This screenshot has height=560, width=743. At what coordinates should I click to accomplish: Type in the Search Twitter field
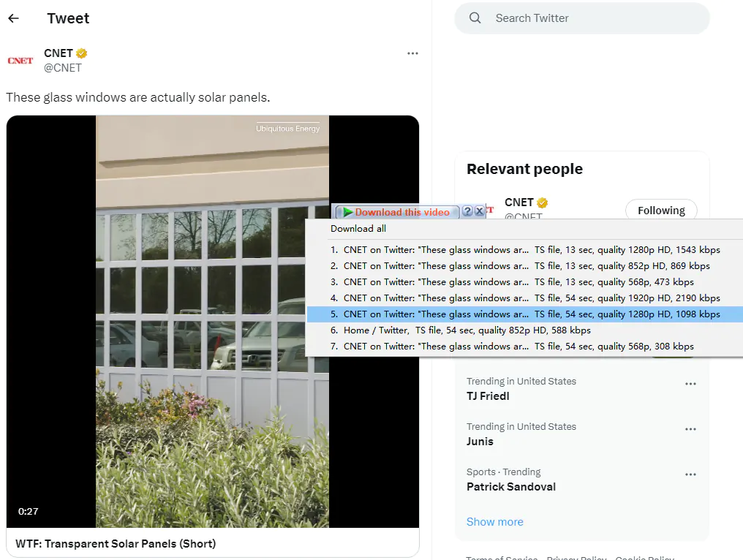[592, 18]
